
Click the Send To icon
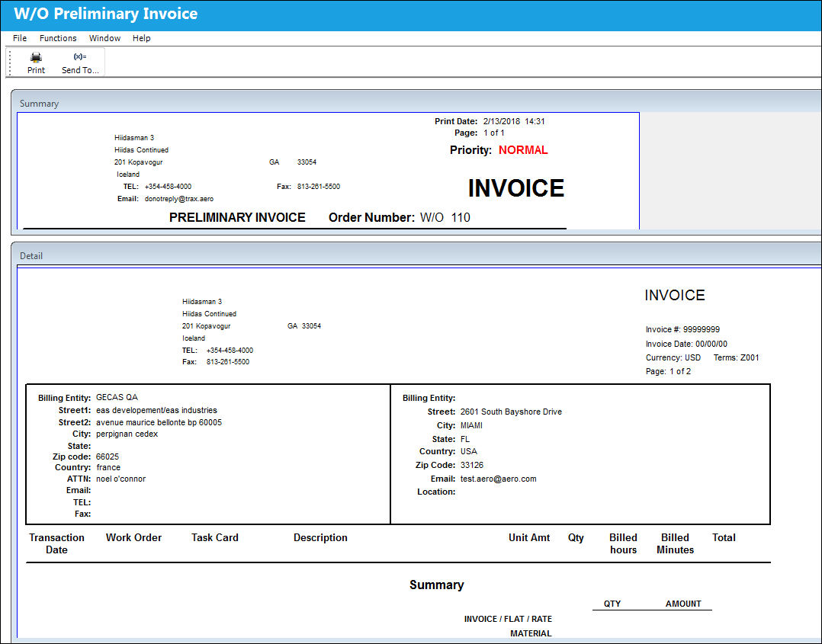point(79,56)
